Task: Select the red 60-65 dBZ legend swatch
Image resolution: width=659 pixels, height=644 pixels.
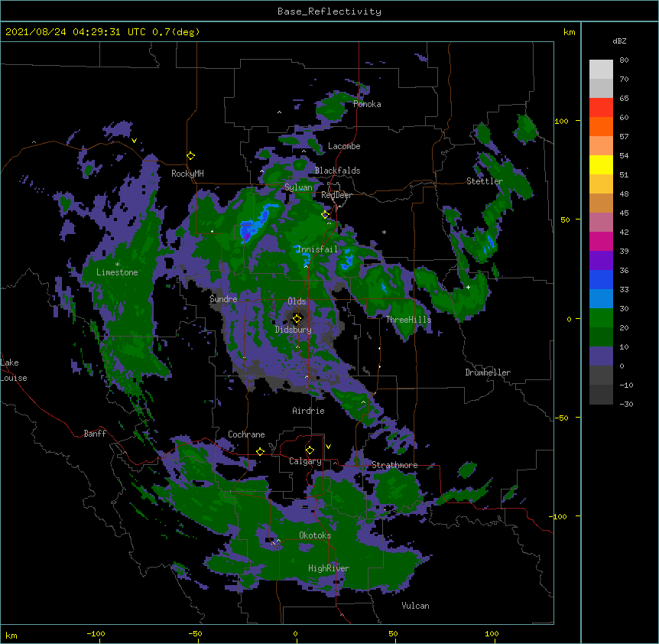Action: pyautogui.click(x=601, y=107)
